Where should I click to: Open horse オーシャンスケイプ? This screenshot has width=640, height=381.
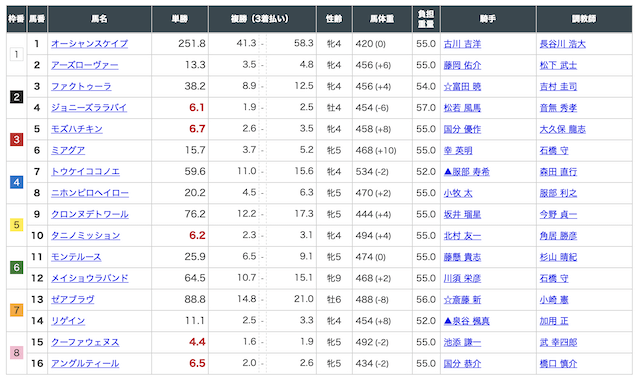tap(89, 44)
